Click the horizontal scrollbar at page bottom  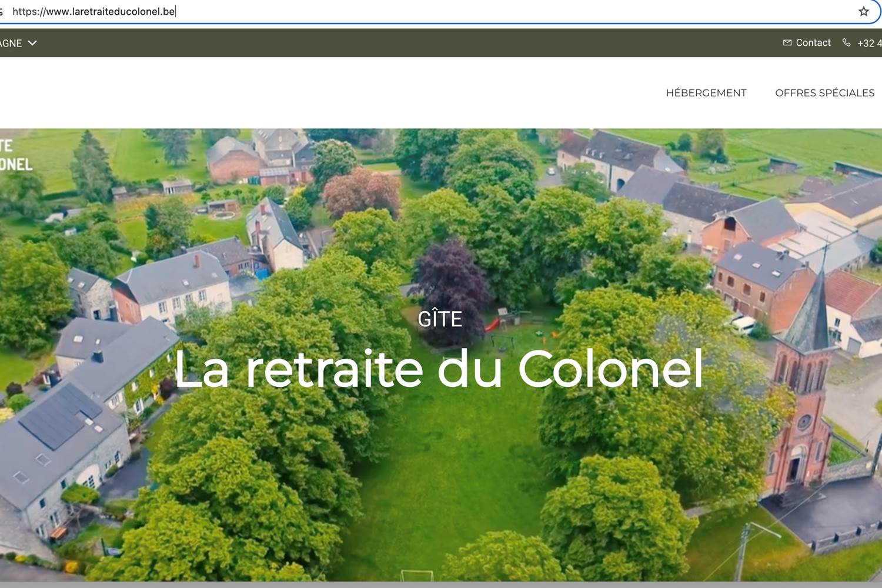[x=441, y=584]
